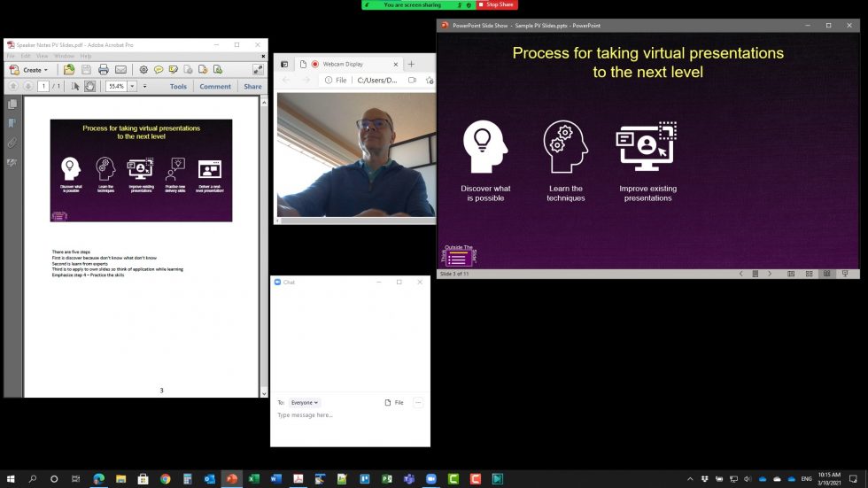The image size is (868, 488).
Task: Open volume control in system tray
Action: [748, 479]
